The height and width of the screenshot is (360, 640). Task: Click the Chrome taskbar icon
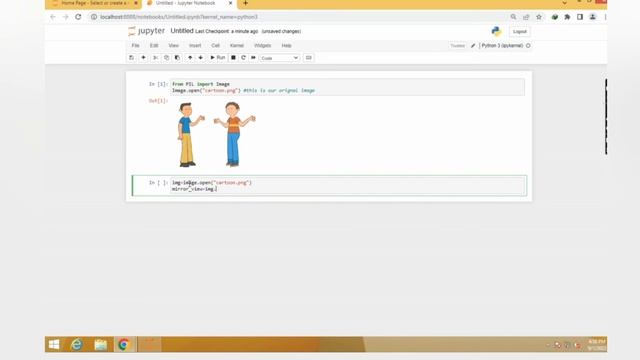tap(124, 344)
